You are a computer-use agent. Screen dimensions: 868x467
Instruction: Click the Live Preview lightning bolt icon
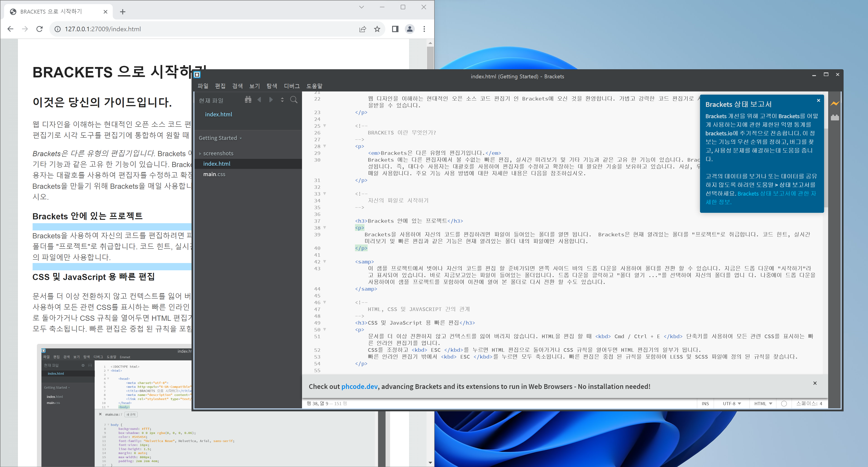[x=835, y=103]
